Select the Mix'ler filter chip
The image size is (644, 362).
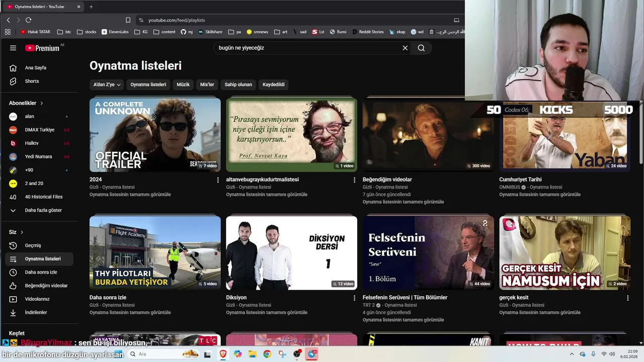(207, 84)
